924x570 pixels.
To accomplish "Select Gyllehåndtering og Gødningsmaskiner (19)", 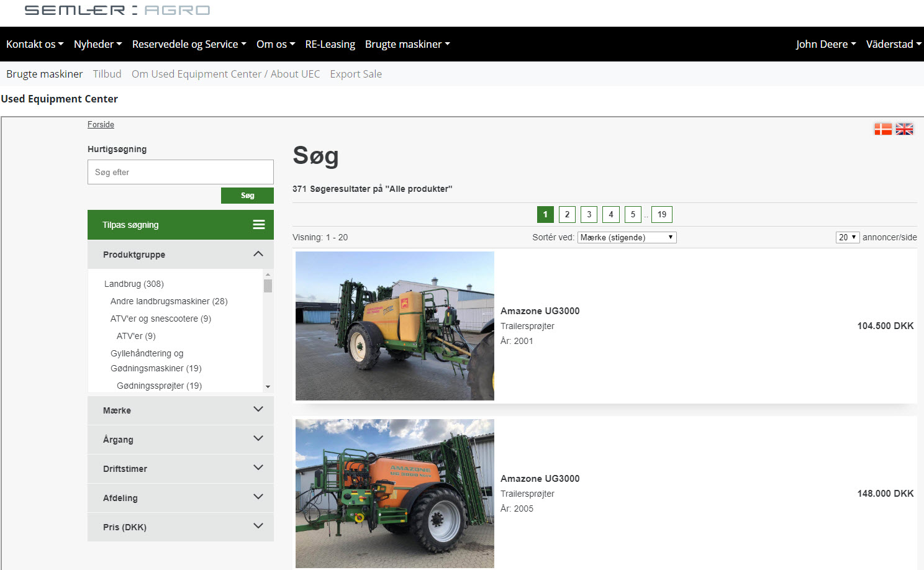I will 156,361.
